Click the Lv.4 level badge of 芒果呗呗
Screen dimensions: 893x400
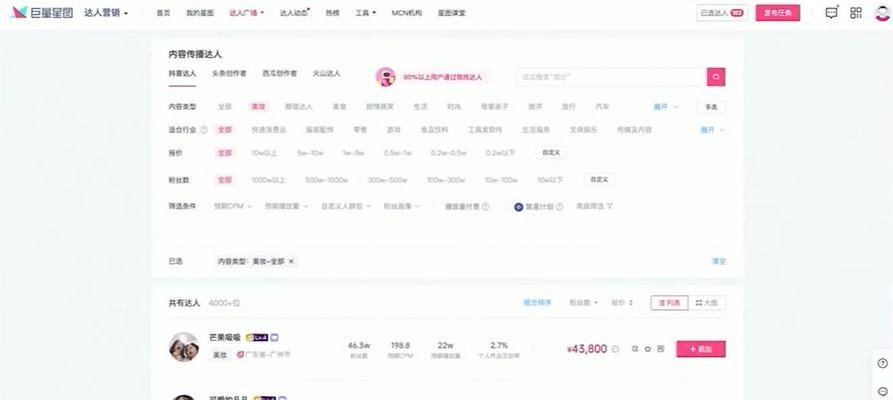(257, 337)
